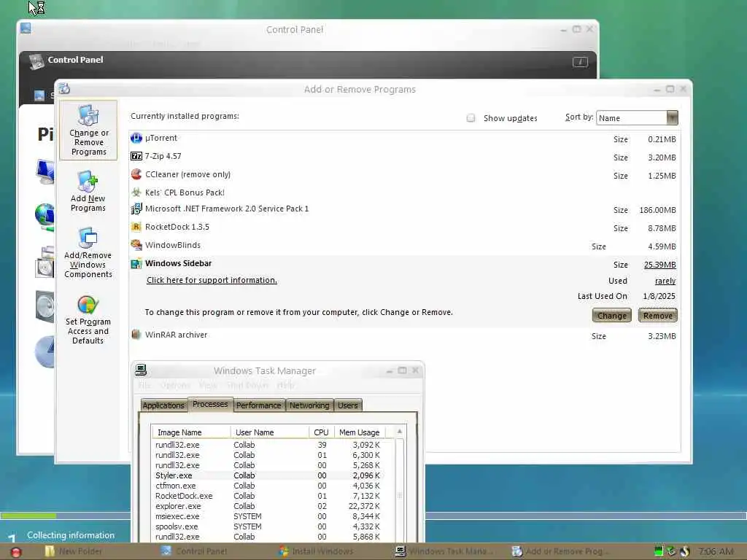Click here for support information link
This screenshot has width=747, height=560.
pyautogui.click(x=212, y=280)
